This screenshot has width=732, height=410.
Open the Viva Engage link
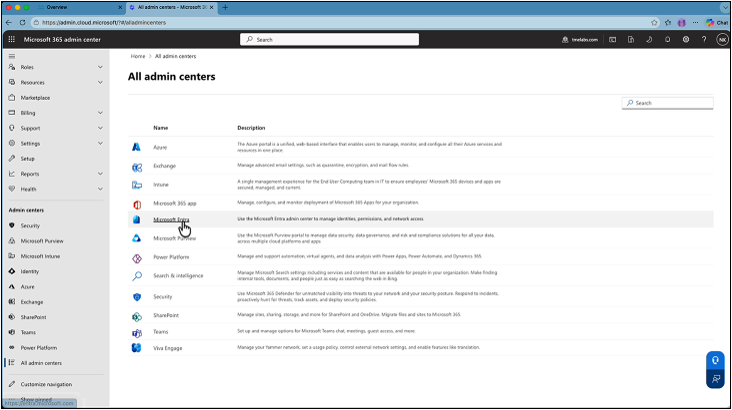(168, 348)
